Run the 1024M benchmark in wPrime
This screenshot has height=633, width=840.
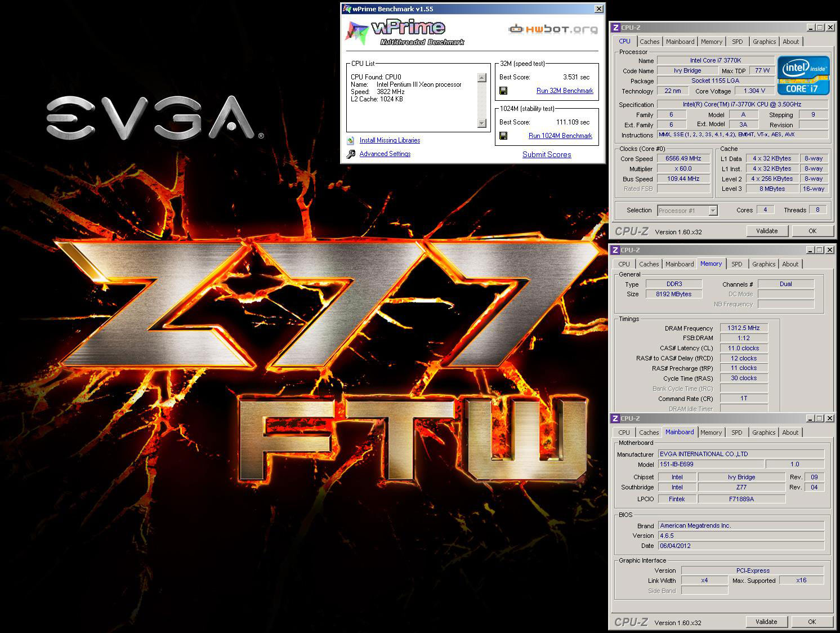click(x=560, y=136)
